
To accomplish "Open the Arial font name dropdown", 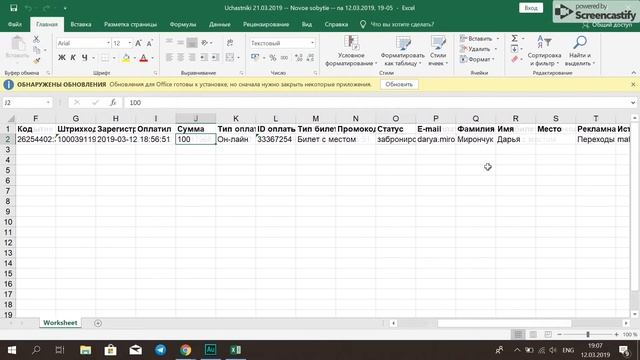I will pos(108,43).
